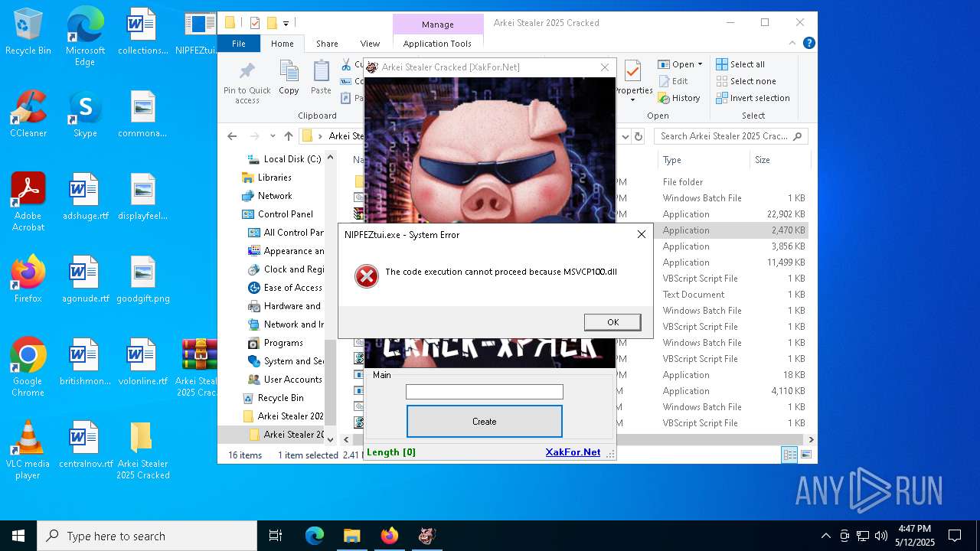The width and height of the screenshot is (980, 551).
Task: Open the Open dropdown in ribbon
Action: pos(680,64)
